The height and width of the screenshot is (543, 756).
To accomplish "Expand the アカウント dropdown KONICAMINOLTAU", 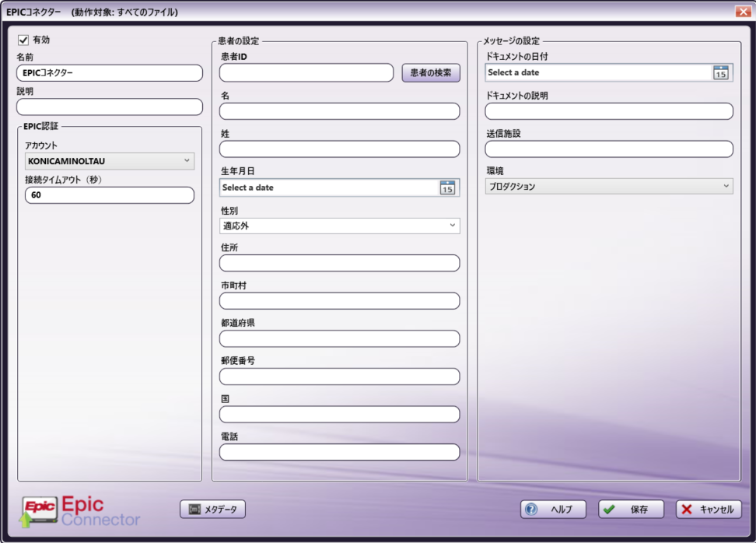I will coord(110,161).
